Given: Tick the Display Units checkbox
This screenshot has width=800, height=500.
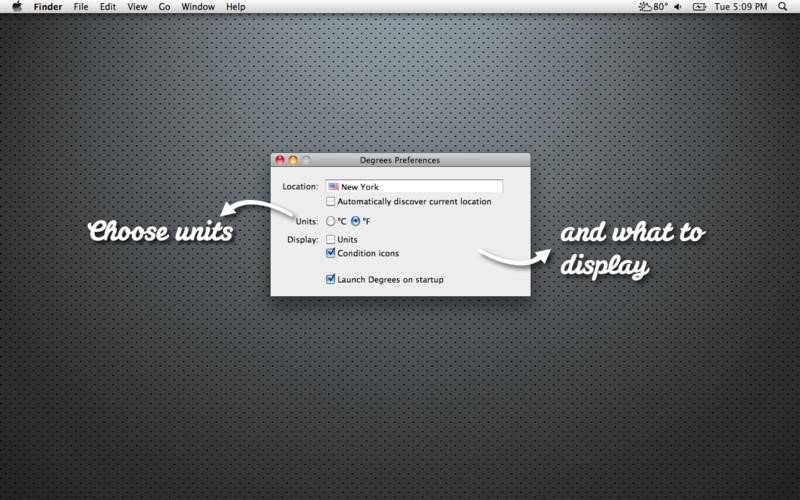Looking at the screenshot, I should (331, 239).
